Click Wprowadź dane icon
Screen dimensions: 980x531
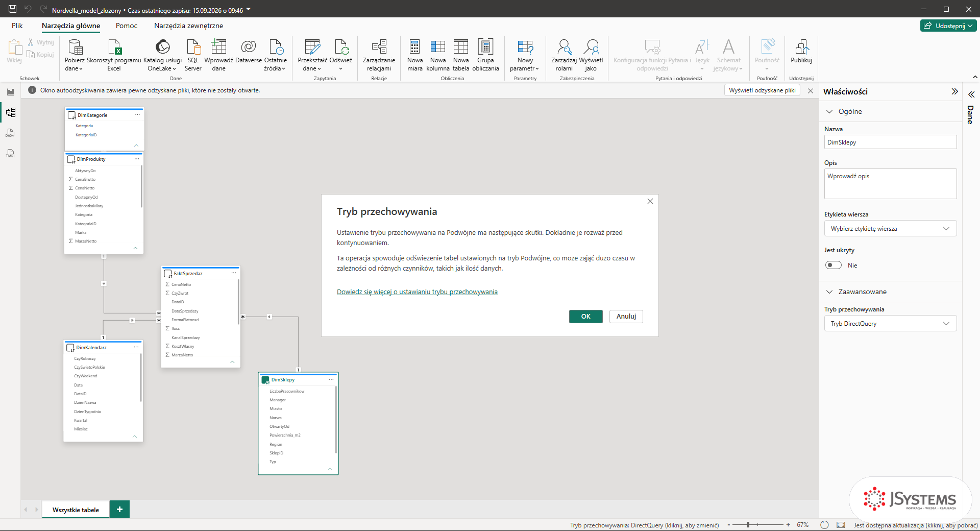218,47
